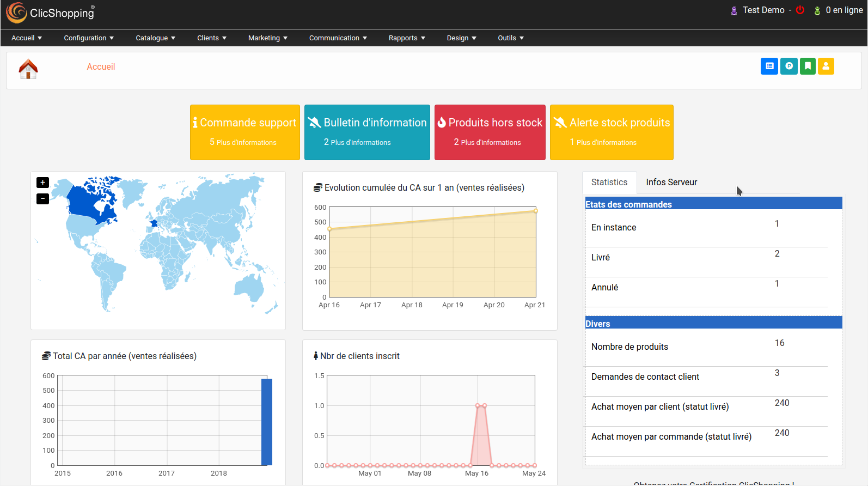868x486 pixels.
Task: Click the green bookmark icon button
Action: 808,66
